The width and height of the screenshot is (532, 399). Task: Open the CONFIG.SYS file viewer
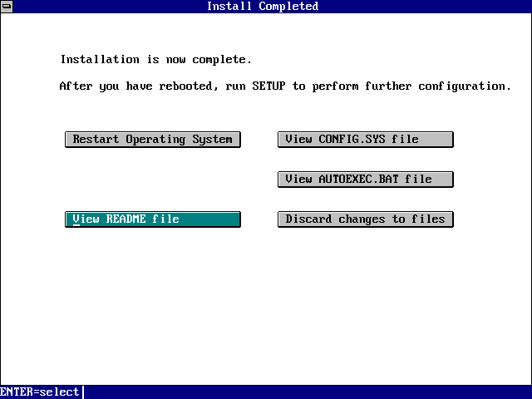366,140
